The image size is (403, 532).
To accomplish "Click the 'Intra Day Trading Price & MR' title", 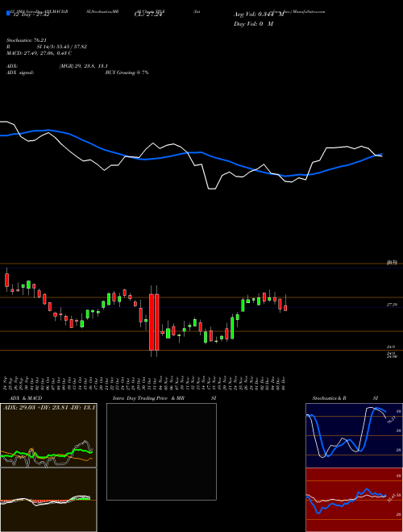I will [149, 398].
